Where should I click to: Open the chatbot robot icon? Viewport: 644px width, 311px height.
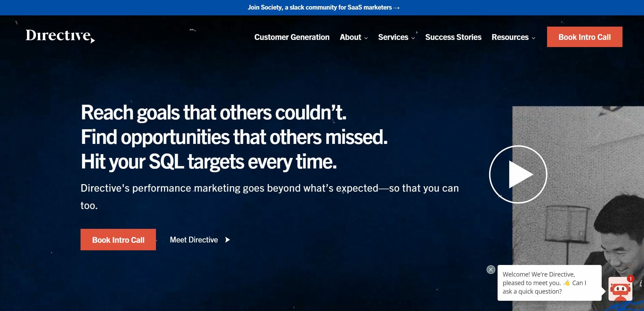620,289
